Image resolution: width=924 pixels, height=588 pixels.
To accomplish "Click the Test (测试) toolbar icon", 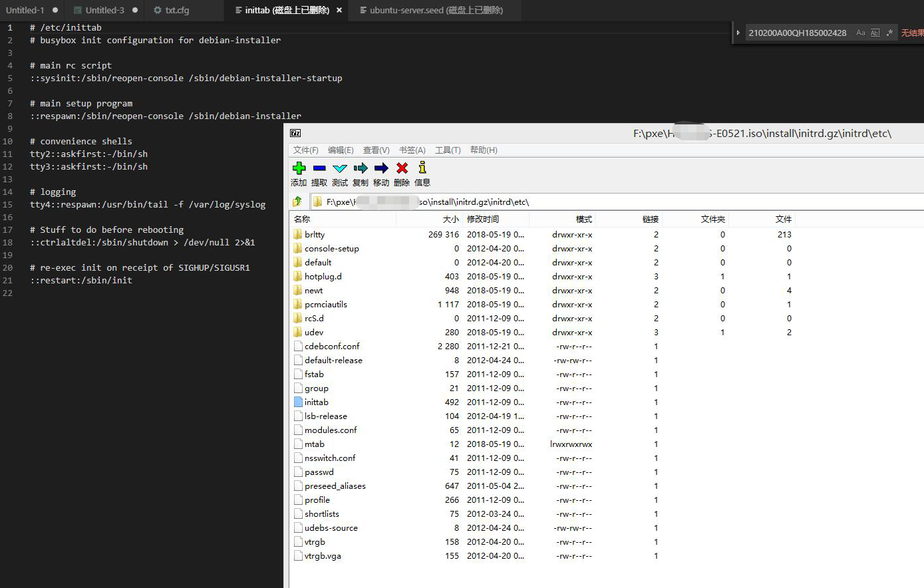I will pos(340,168).
